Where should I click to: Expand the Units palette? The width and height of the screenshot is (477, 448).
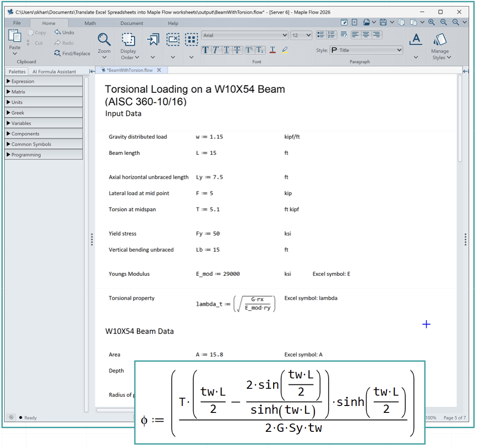[44, 102]
